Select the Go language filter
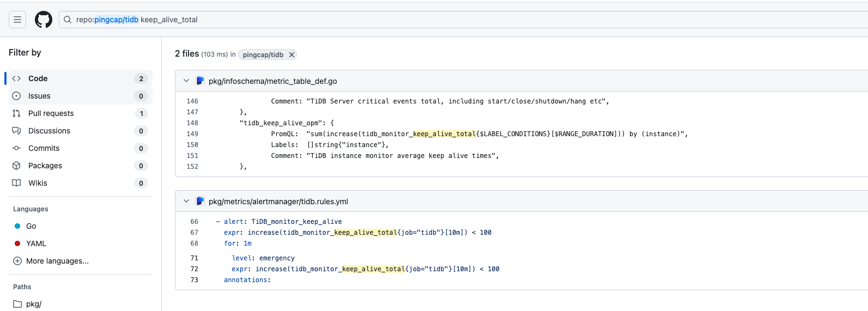868x311 pixels. 31,226
